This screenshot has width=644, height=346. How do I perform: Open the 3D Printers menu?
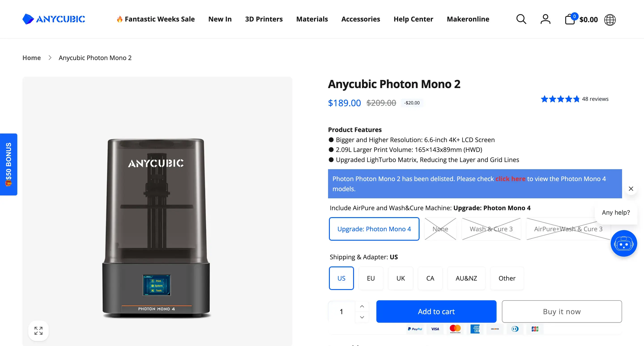click(x=264, y=19)
